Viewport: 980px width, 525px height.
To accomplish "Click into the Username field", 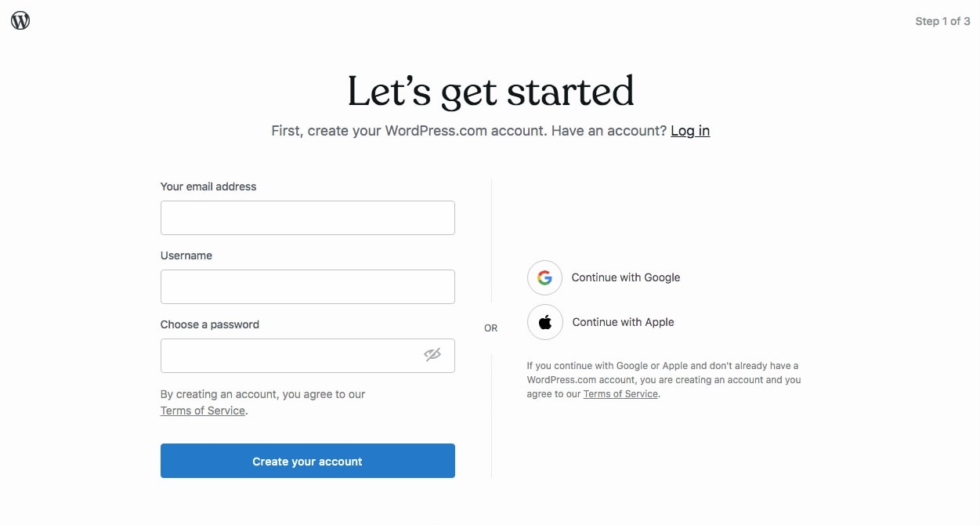I will (x=307, y=287).
